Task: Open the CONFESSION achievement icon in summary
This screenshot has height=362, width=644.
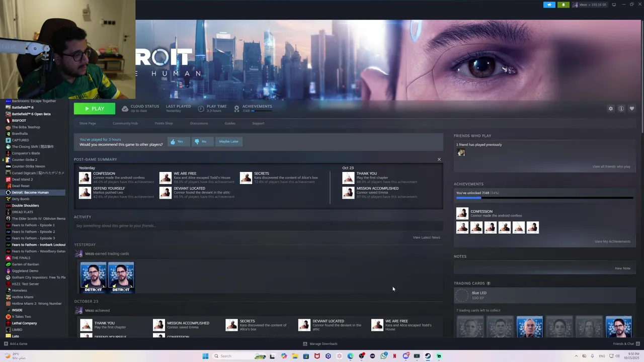Action: tap(85, 177)
